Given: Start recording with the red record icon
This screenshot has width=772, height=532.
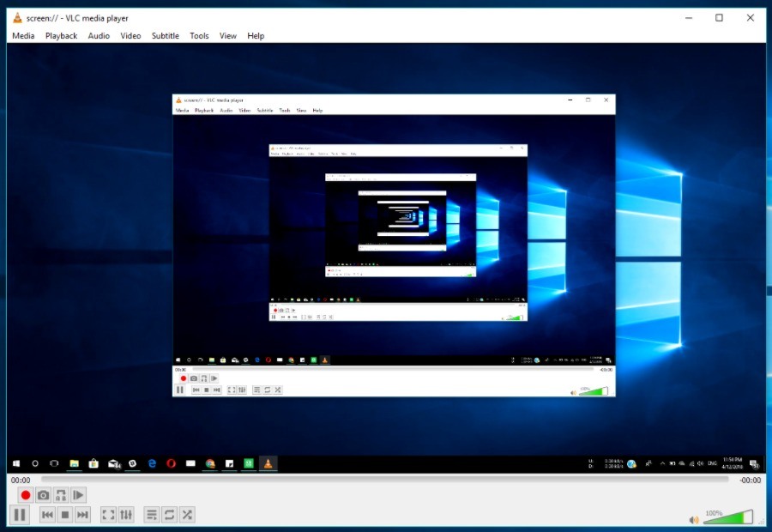Looking at the screenshot, I should (24, 494).
